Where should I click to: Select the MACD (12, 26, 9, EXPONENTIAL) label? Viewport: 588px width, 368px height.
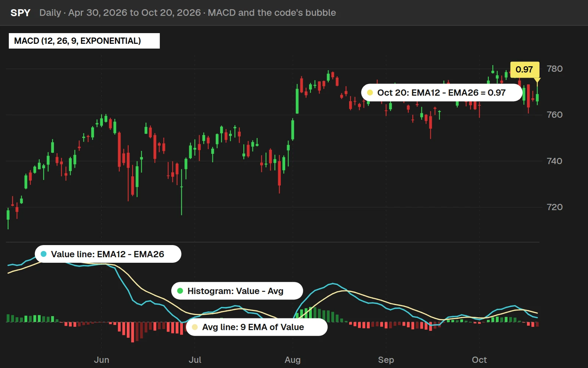(x=84, y=41)
